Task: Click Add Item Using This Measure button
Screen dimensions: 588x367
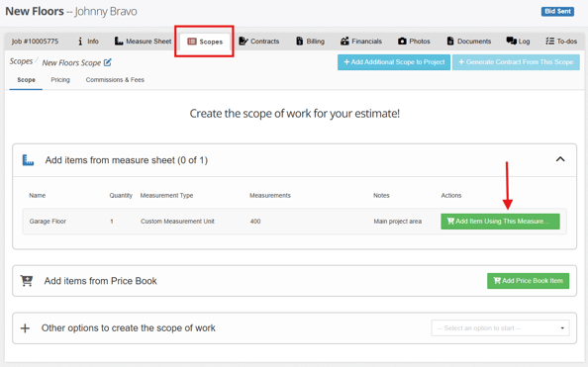Action: click(x=500, y=222)
